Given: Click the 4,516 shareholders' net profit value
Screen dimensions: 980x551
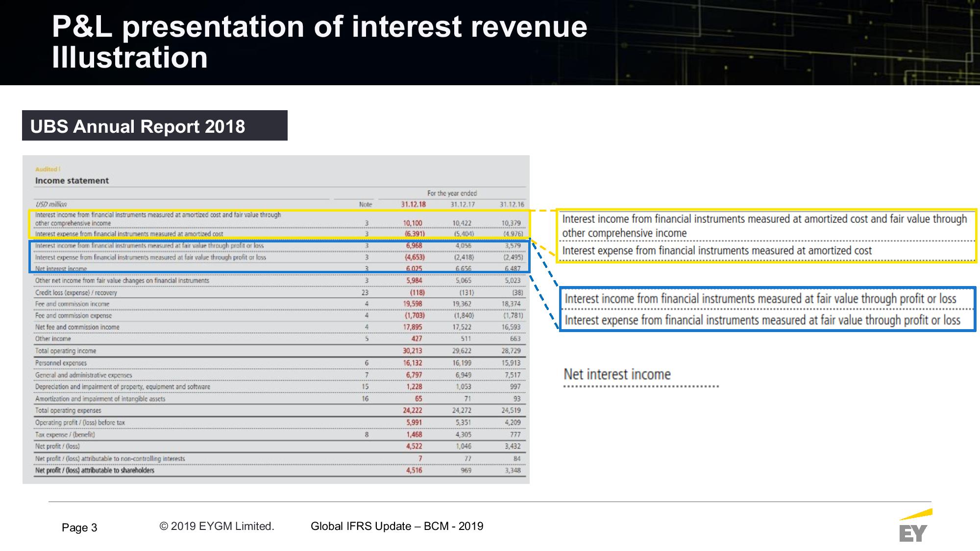Looking at the screenshot, I should (414, 471).
